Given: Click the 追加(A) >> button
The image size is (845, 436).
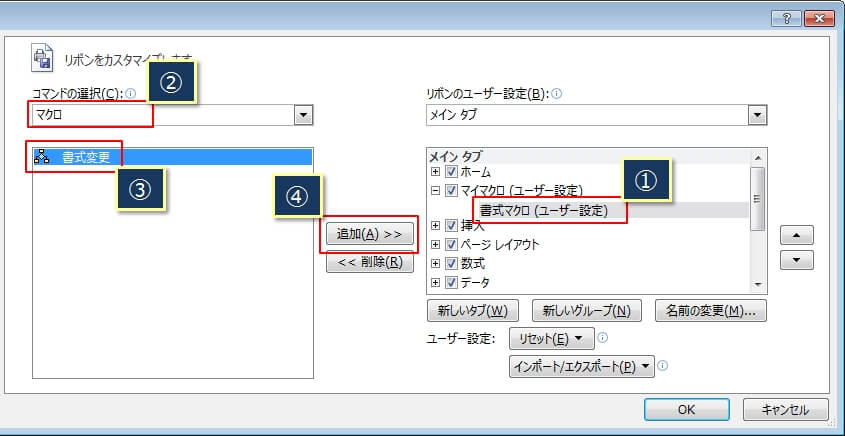Looking at the screenshot, I should point(368,234).
